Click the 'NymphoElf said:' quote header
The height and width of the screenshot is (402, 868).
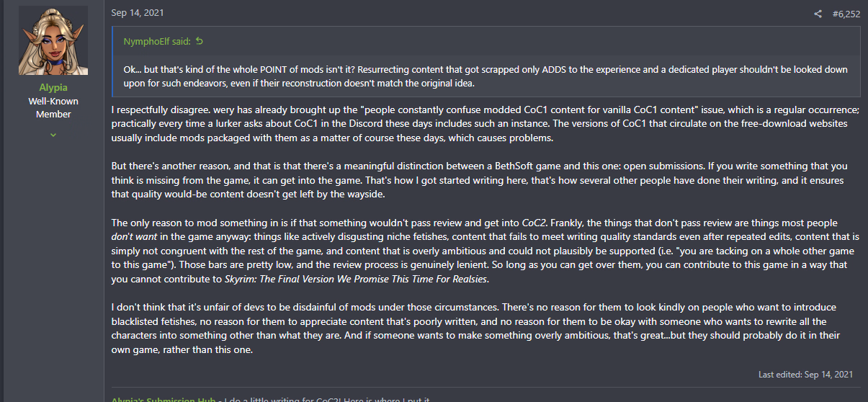click(x=156, y=42)
